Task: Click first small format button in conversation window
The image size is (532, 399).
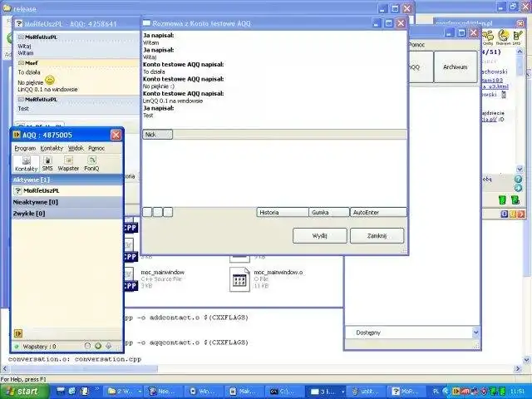Action: [x=147, y=212]
